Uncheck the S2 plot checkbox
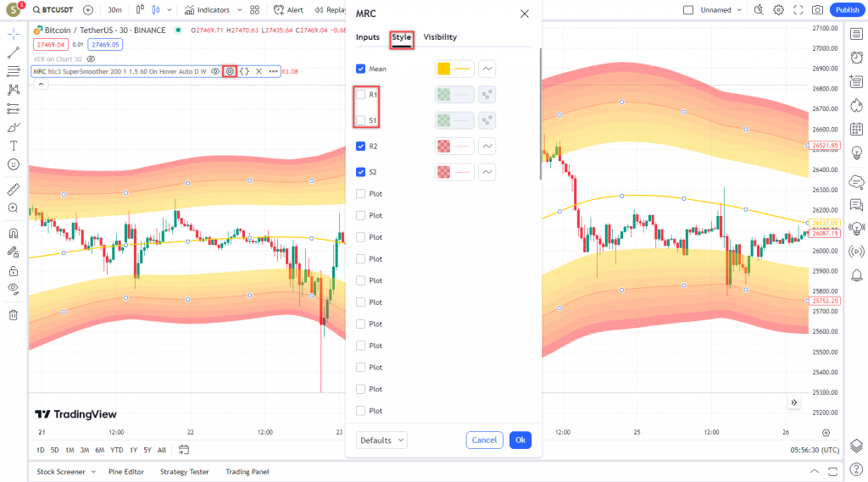 coord(361,172)
